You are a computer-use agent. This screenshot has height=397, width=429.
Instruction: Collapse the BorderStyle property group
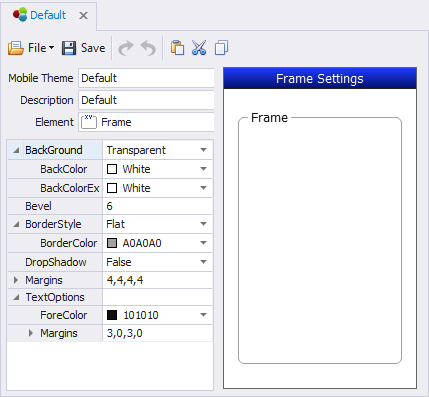coord(16,224)
